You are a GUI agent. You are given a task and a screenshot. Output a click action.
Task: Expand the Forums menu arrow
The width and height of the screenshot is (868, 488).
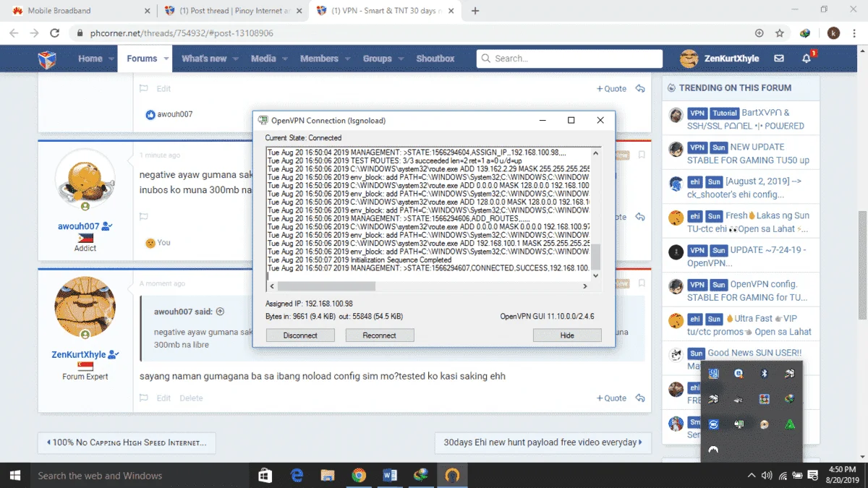[x=166, y=59]
